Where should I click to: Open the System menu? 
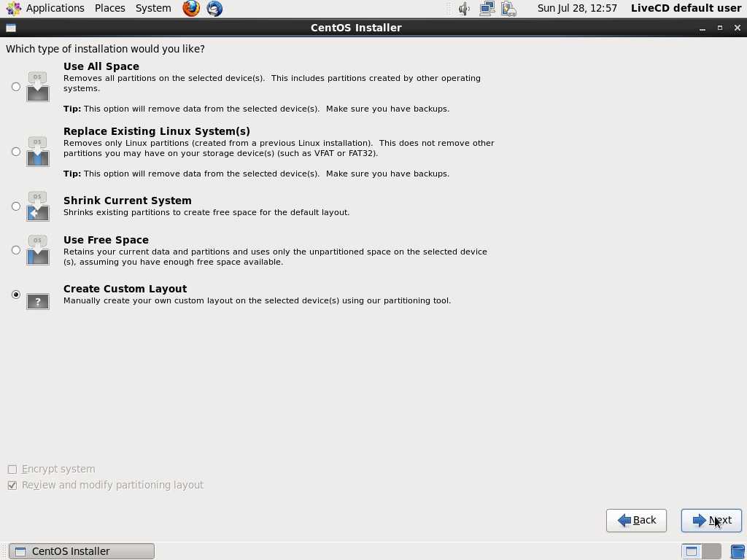coord(153,8)
